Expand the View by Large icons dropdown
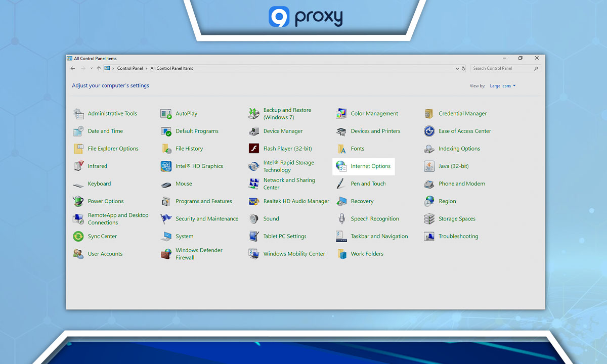 pos(503,86)
